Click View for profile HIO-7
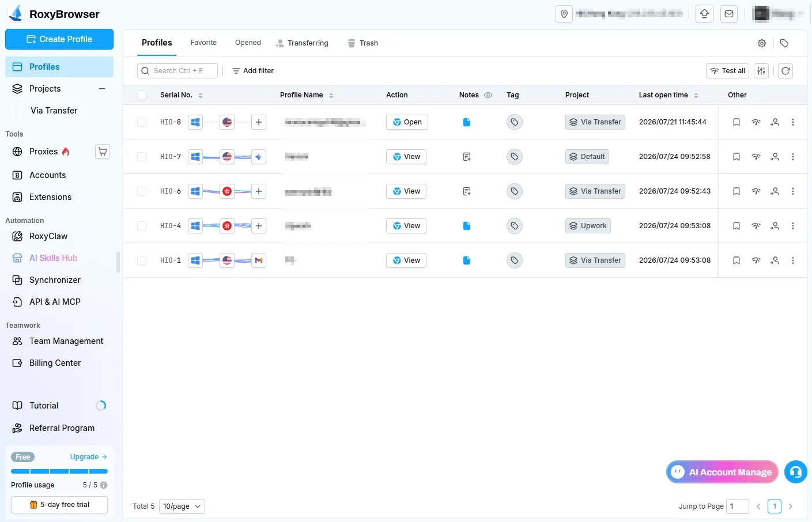Image resolution: width=812 pixels, height=522 pixels. 406,157
